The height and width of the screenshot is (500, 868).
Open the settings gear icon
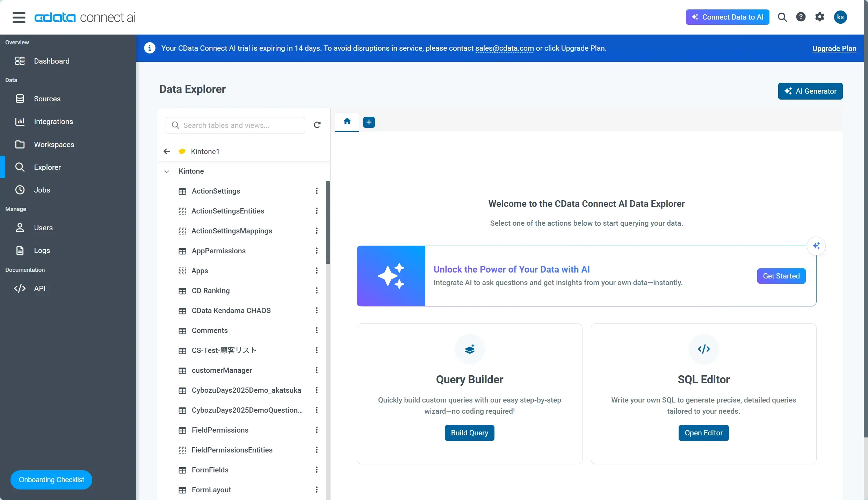click(x=820, y=17)
